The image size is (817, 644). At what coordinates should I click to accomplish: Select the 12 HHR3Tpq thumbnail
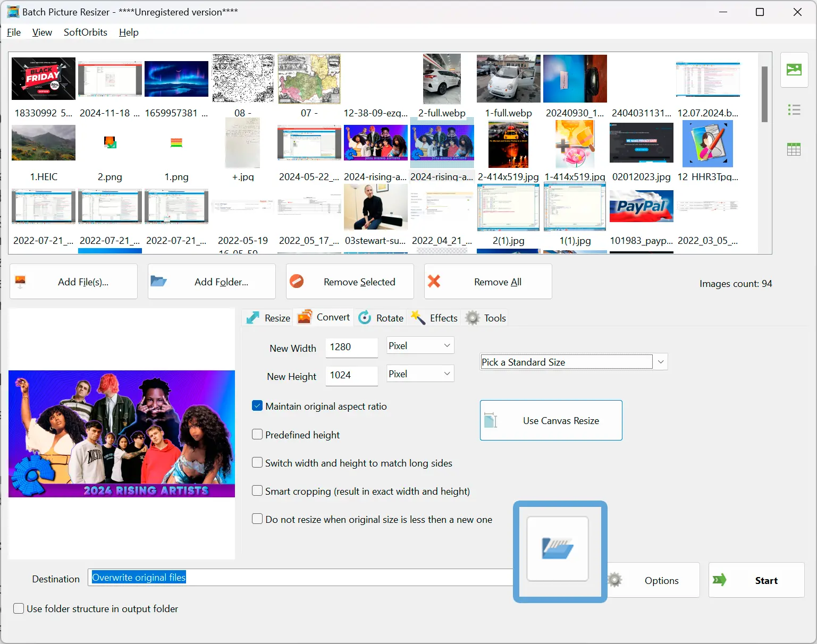point(708,143)
